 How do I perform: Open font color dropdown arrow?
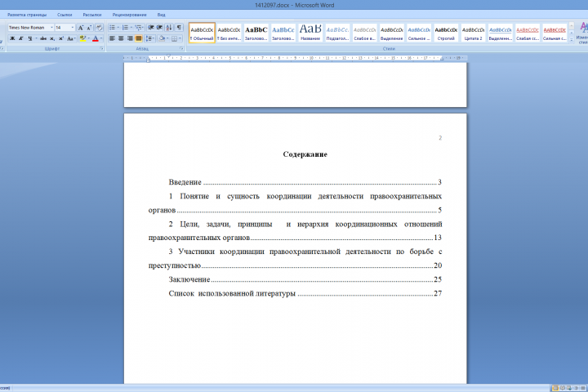(x=101, y=38)
